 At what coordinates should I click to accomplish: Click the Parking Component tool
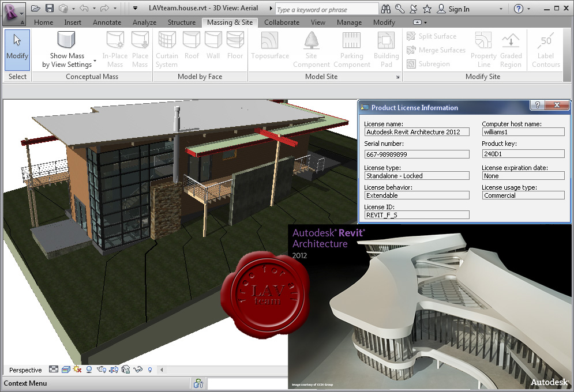(x=351, y=50)
